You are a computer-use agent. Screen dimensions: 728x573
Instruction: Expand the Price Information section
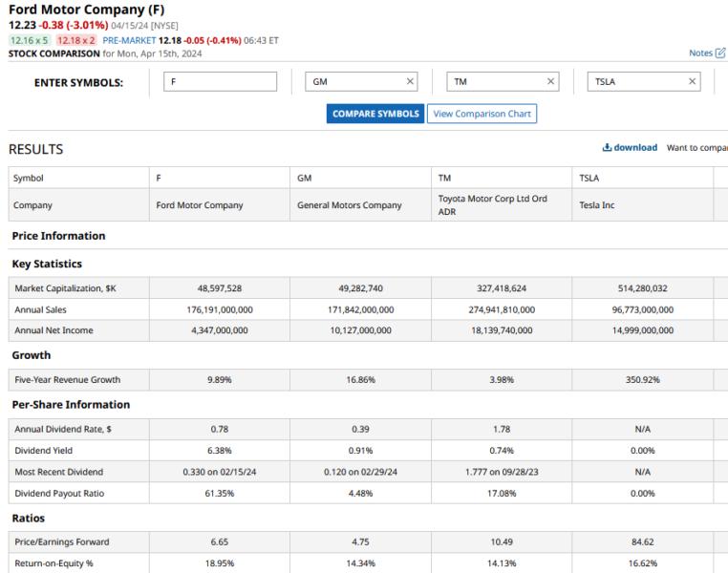click(x=58, y=236)
